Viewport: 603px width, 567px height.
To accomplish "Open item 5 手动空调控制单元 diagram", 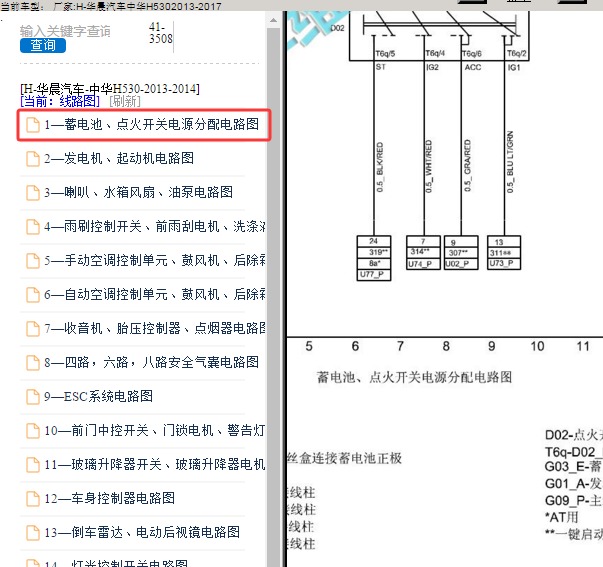I will click(155, 260).
